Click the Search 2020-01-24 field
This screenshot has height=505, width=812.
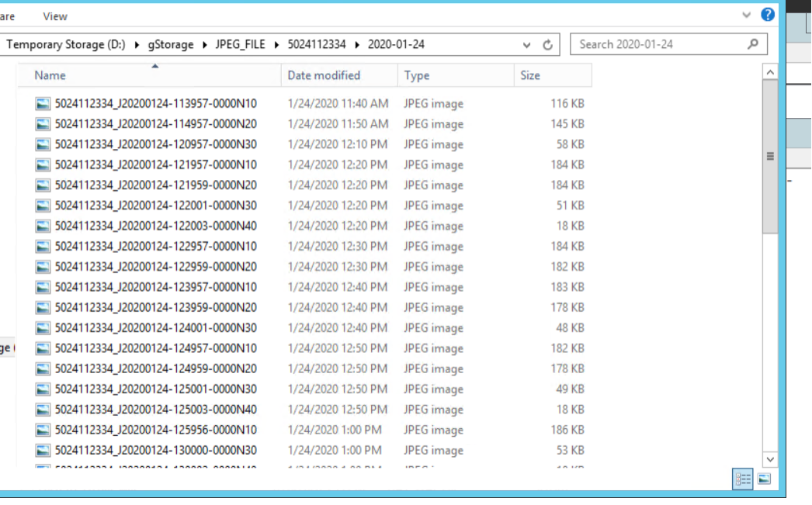pyautogui.click(x=668, y=44)
